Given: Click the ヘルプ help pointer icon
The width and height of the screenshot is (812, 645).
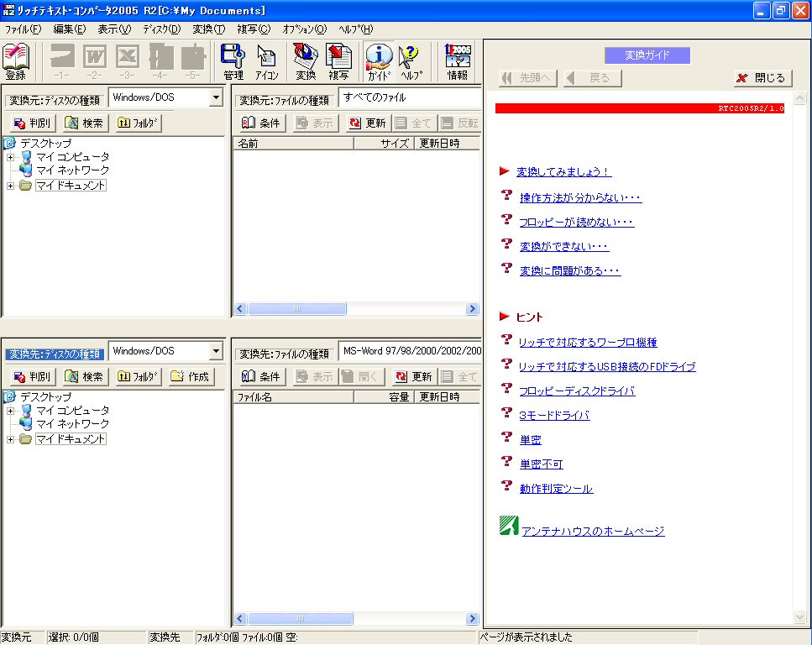Looking at the screenshot, I should (411, 61).
